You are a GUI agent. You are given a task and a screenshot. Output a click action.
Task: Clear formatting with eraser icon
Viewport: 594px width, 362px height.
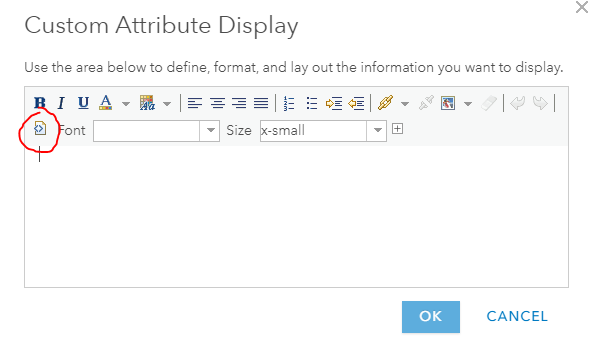pyautogui.click(x=489, y=103)
